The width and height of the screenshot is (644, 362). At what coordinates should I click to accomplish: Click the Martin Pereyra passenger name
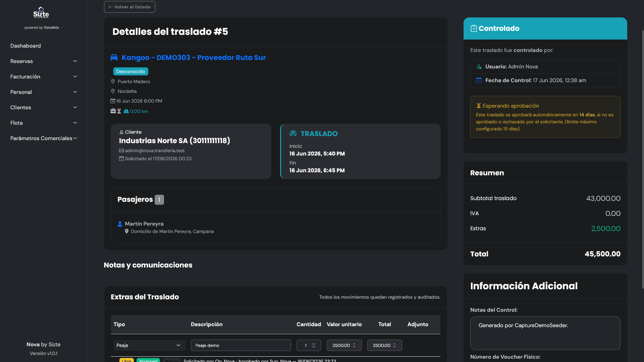144,224
